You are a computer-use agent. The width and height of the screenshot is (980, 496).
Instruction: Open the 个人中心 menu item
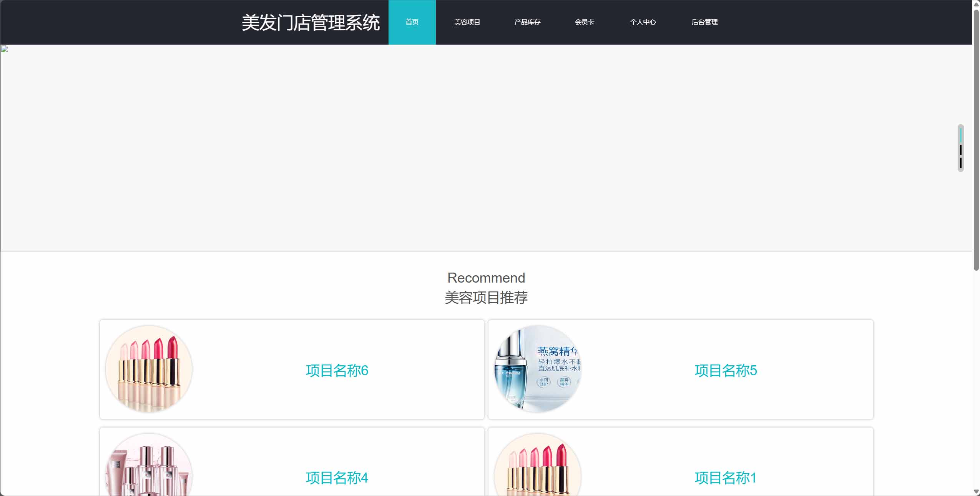(643, 22)
